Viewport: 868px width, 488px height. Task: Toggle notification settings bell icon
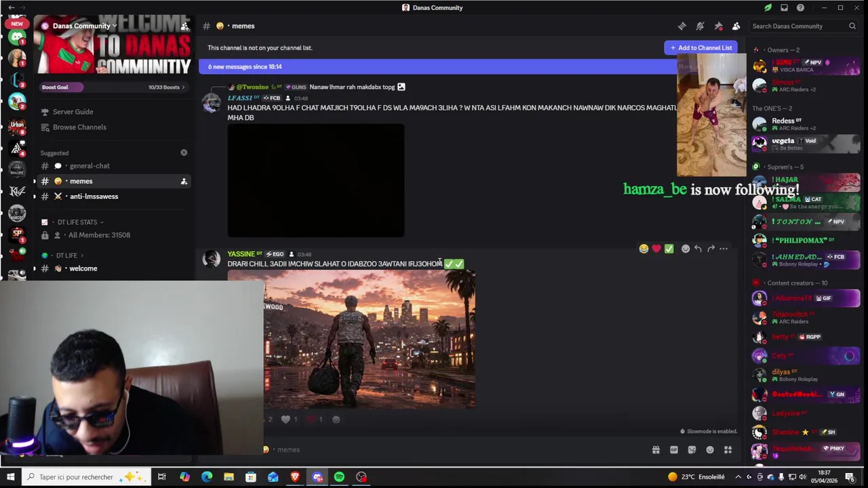[x=700, y=26]
